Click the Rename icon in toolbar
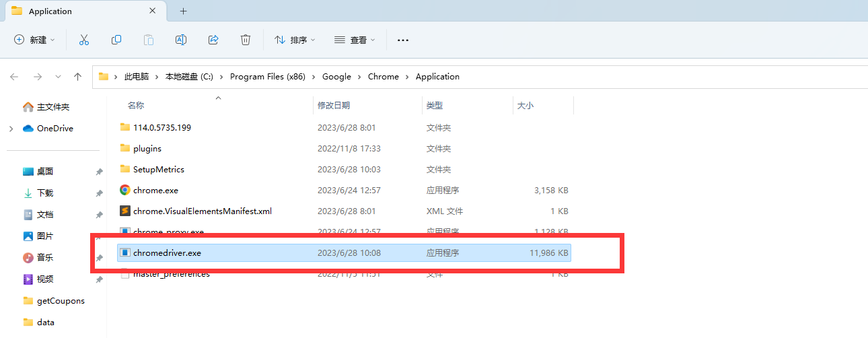 coord(181,40)
